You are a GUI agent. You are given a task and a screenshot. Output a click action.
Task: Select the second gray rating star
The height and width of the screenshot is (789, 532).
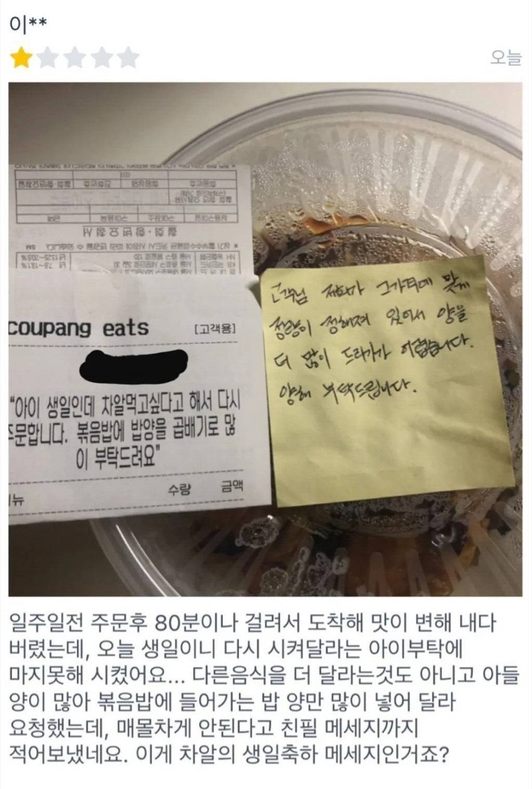point(48,58)
